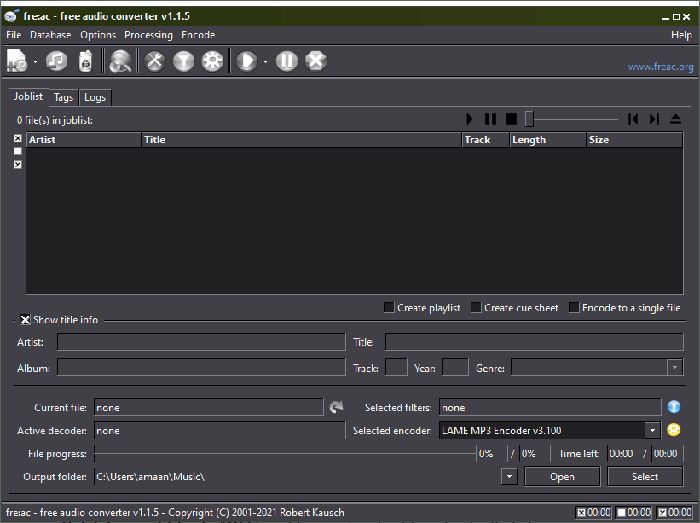Open the Genre dropdown list
The height and width of the screenshot is (523, 700).
[675, 368]
